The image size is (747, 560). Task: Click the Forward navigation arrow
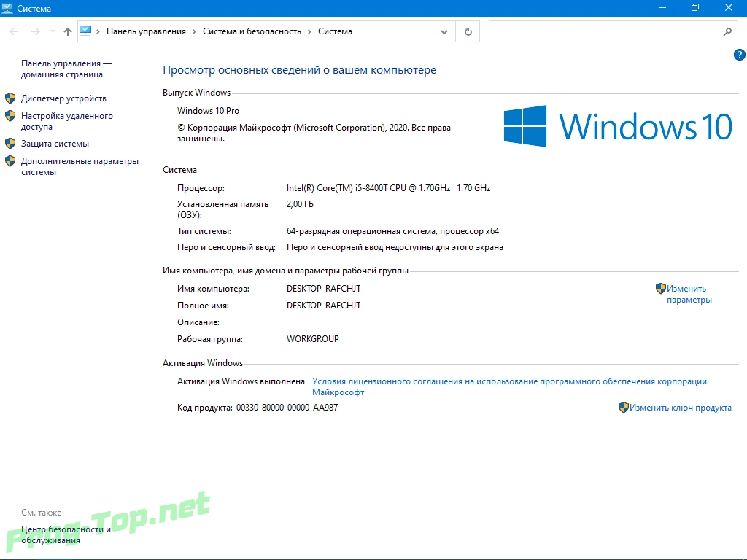pos(35,31)
